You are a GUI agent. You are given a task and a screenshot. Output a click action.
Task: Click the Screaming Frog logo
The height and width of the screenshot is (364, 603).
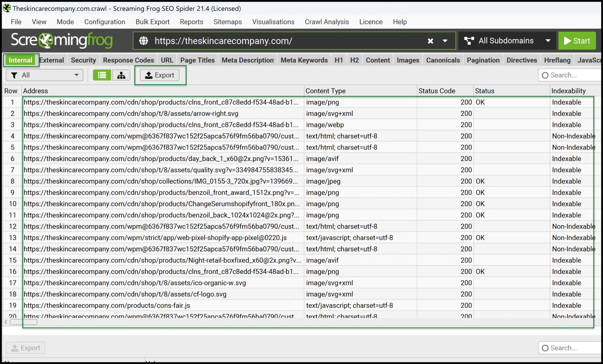tap(62, 40)
